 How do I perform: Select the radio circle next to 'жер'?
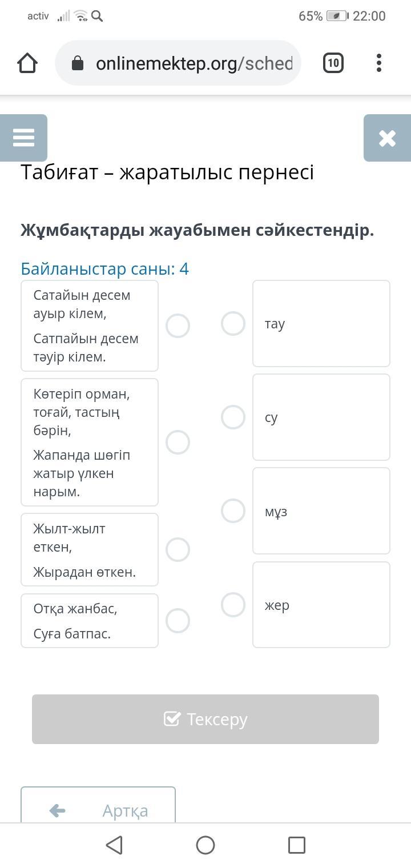tap(233, 605)
